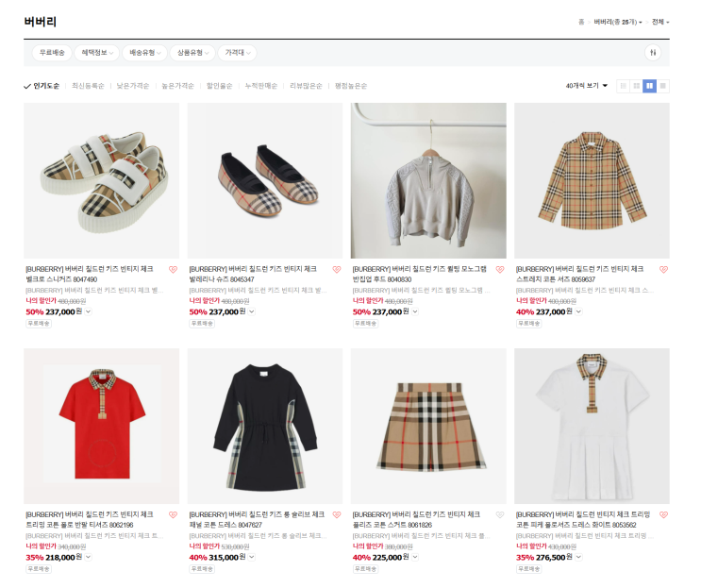
Task: Wishlist heart for 벨크로 스니커즈 8047490
Action: tap(173, 270)
